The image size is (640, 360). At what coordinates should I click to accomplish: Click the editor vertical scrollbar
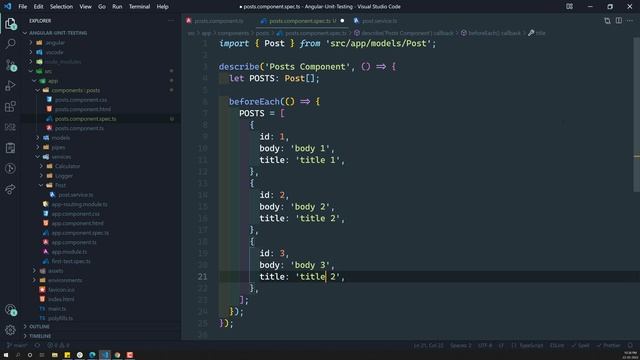click(x=637, y=114)
